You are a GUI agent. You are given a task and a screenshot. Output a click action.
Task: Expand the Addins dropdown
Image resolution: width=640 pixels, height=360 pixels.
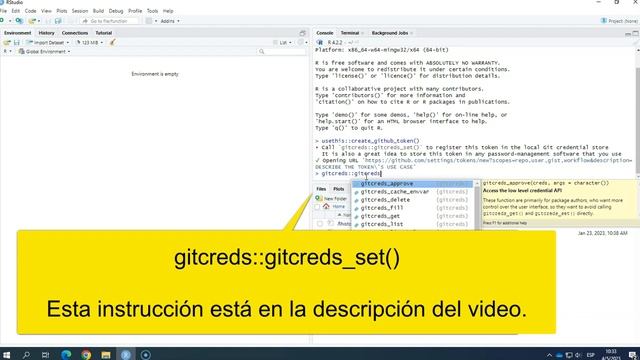pos(170,21)
